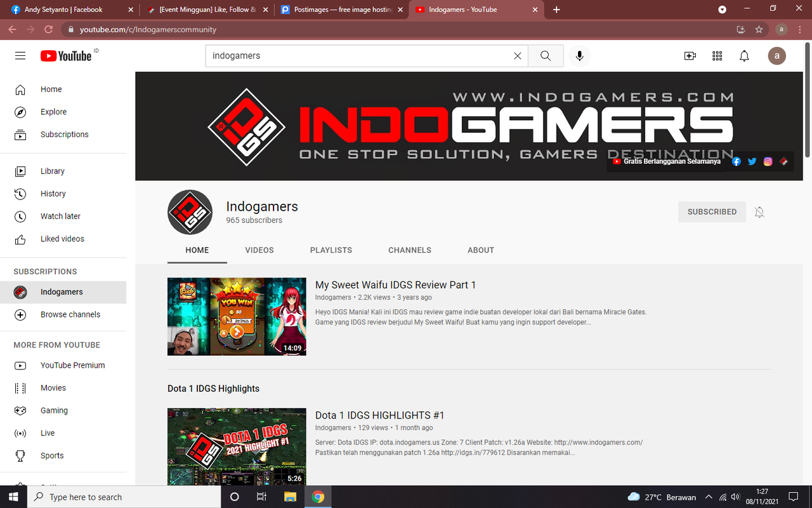Click the Instagram icon on channel banner
Image resolution: width=812 pixels, height=508 pixels.
pyautogui.click(x=768, y=161)
